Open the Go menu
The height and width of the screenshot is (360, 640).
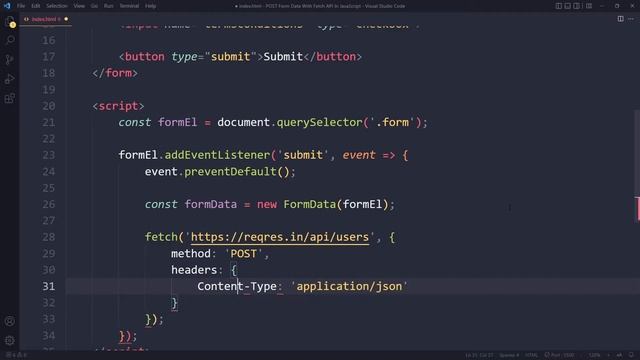(x=94, y=6)
